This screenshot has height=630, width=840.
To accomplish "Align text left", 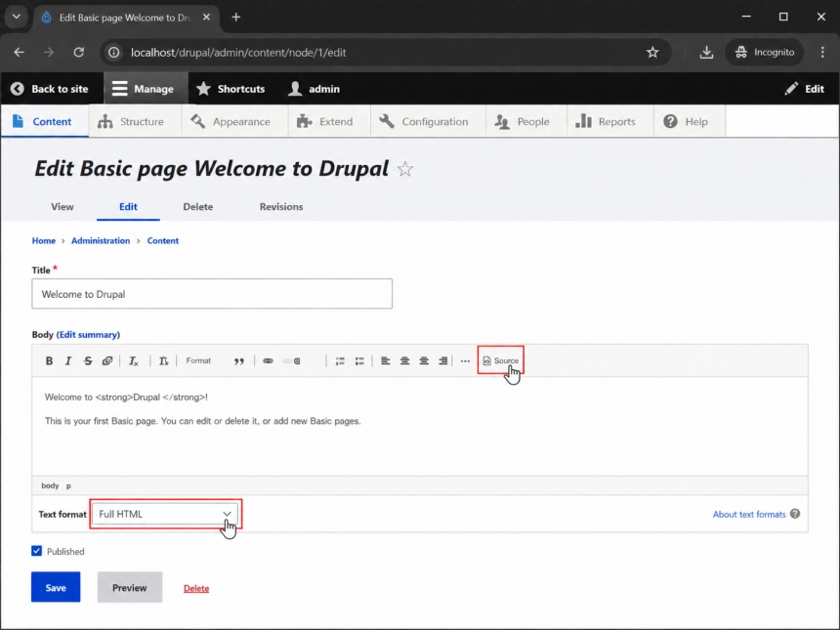I will pyautogui.click(x=385, y=361).
